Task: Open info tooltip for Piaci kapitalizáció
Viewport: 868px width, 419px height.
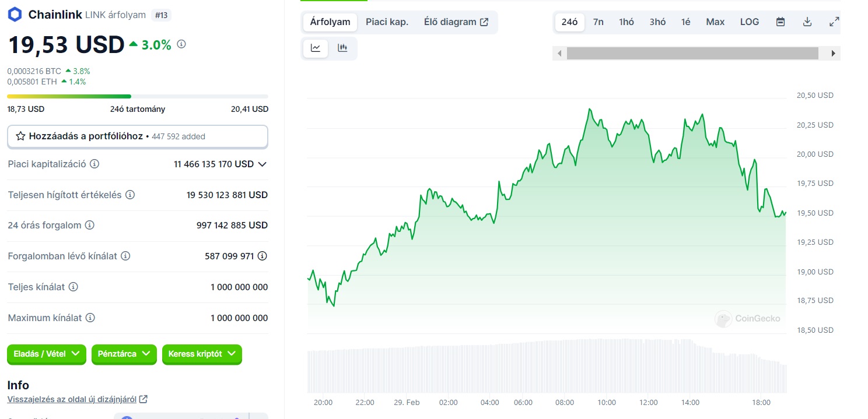Action: pyautogui.click(x=94, y=164)
